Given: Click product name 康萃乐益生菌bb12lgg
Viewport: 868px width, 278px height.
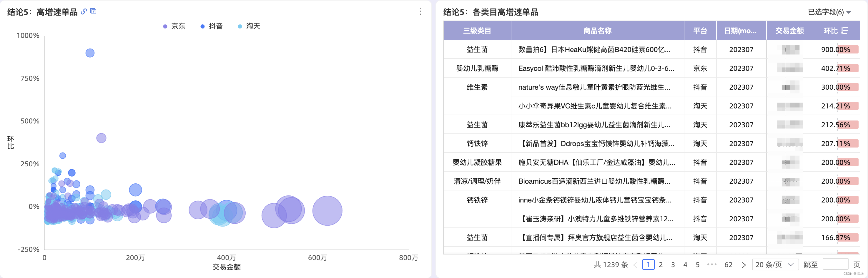Looking at the screenshot, I should tap(594, 125).
